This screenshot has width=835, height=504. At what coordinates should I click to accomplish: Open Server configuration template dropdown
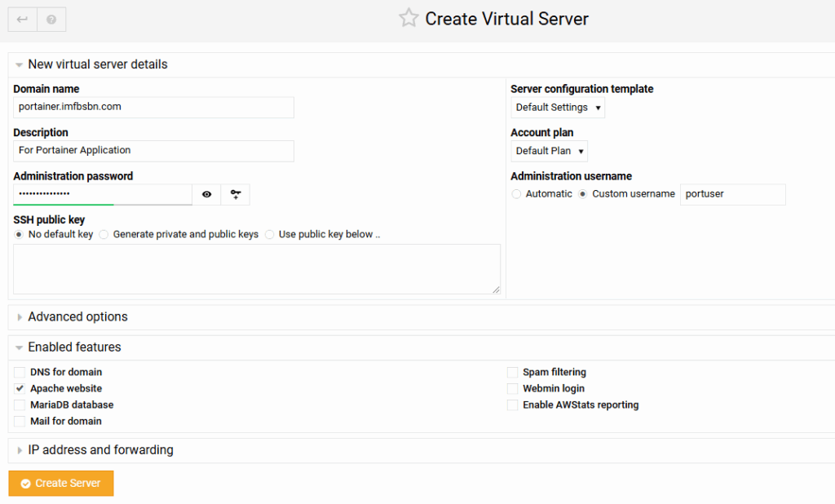click(x=558, y=108)
